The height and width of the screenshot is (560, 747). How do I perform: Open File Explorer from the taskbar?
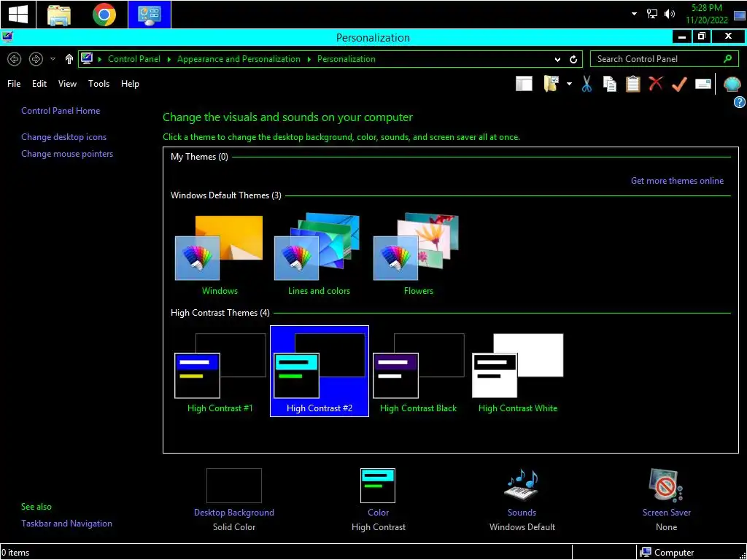tap(59, 15)
